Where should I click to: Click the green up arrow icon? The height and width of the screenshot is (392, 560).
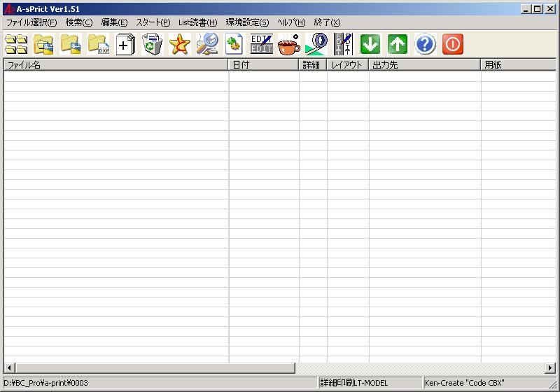pos(398,45)
